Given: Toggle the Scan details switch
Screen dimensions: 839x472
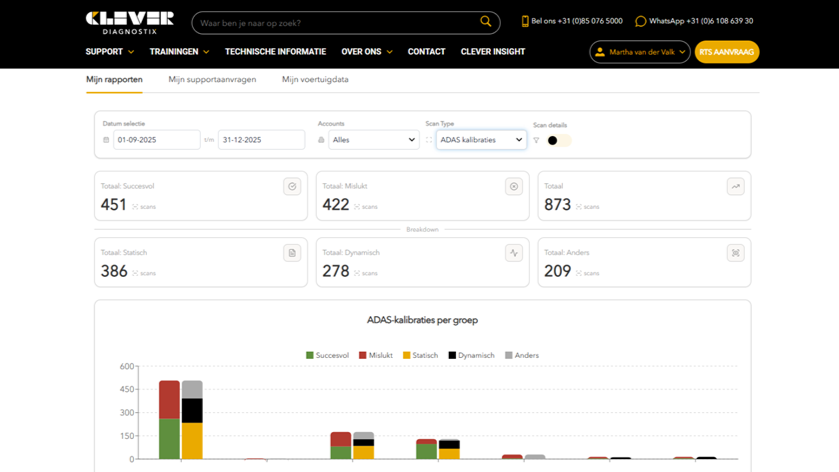Looking at the screenshot, I should pos(557,141).
